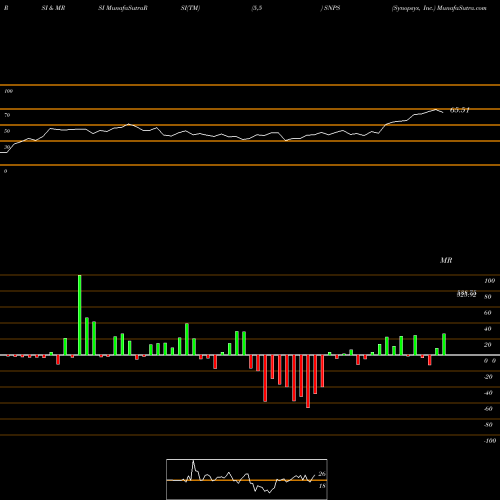Select the 'SI & MR' header label

pos(53,8)
